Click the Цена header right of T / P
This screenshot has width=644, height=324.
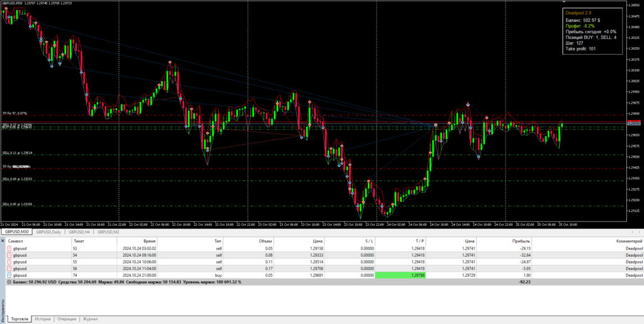[470, 242]
